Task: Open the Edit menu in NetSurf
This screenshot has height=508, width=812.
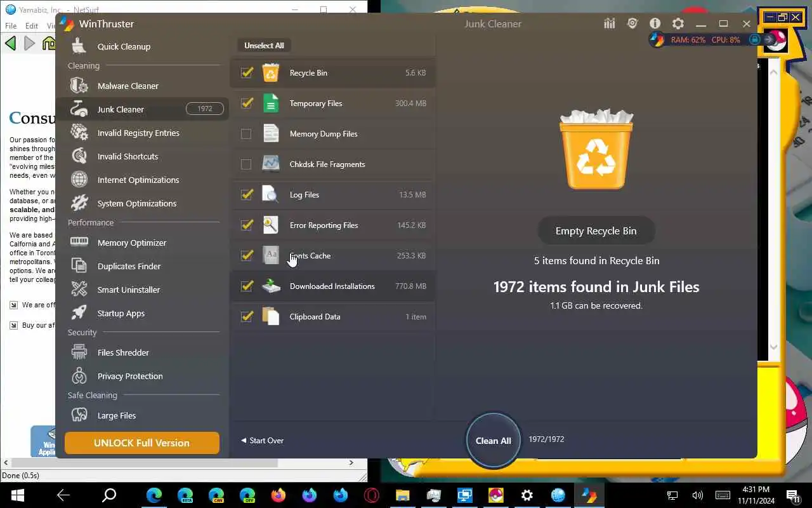Action: (32, 26)
